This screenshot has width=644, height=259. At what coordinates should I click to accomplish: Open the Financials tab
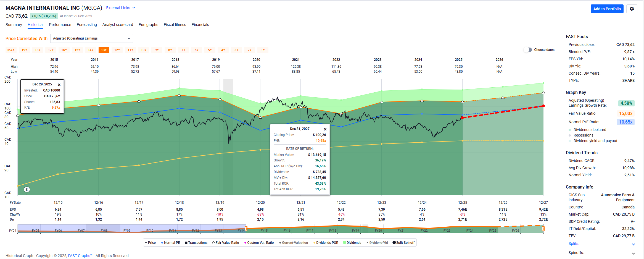[200, 25]
